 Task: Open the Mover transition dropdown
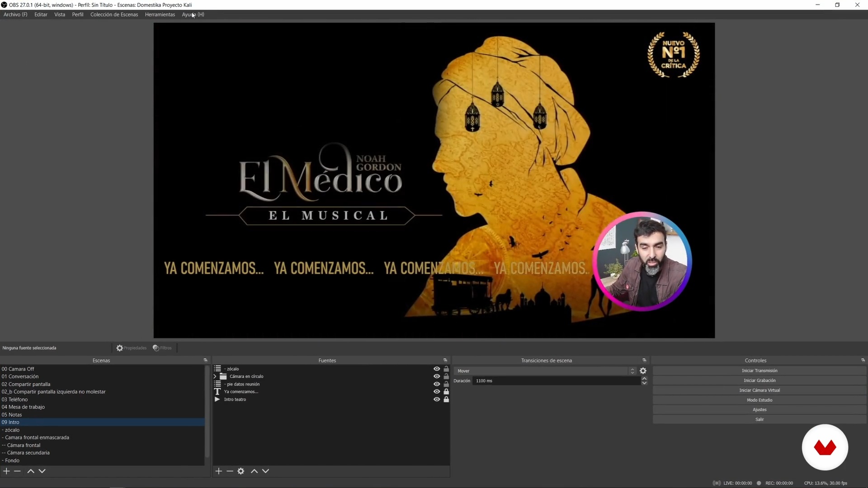point(545,371)
